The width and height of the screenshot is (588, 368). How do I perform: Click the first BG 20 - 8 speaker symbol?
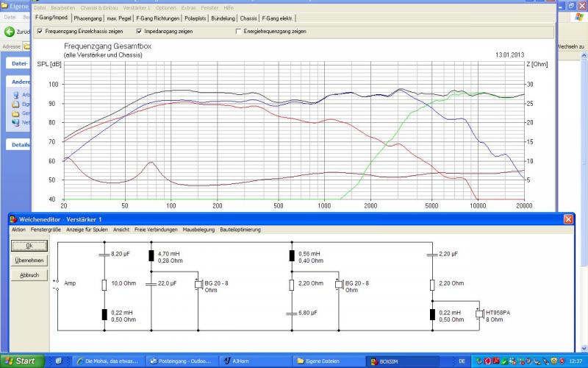tap(196, 285)
